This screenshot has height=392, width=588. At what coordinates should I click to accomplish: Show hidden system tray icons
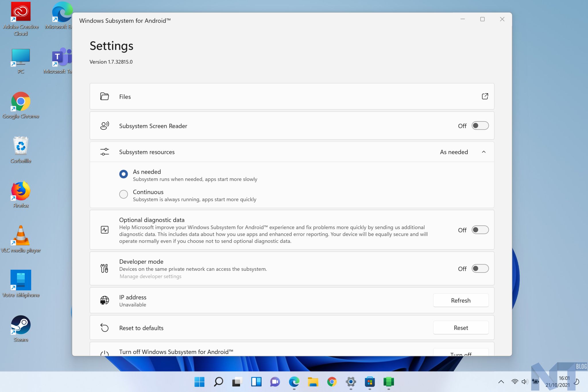[x=501, y=382]
